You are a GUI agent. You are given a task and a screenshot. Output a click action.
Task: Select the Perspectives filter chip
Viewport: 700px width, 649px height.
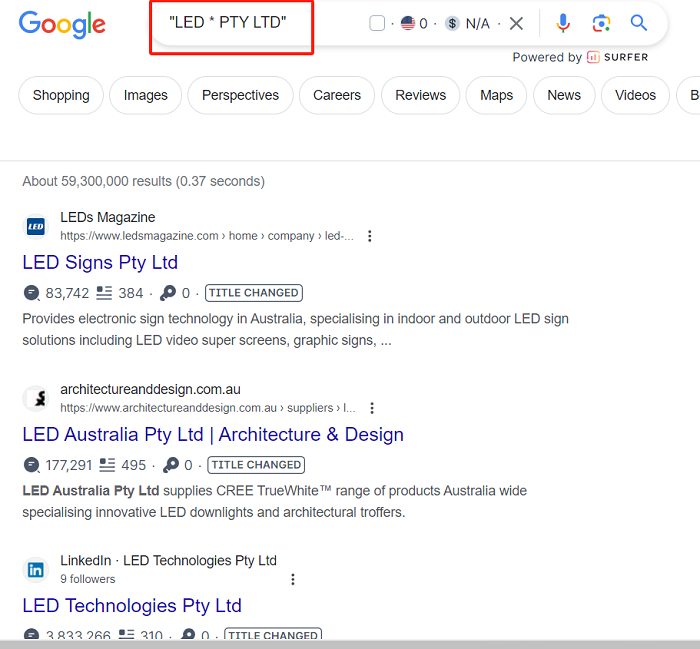pyautogui.click(x=240, y=95)
